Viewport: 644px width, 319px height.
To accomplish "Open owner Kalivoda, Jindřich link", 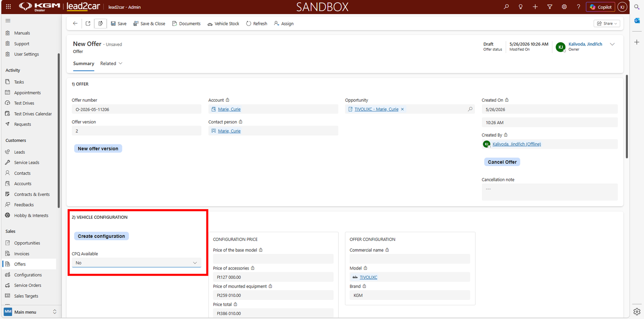I will click(x=585, y=44).
